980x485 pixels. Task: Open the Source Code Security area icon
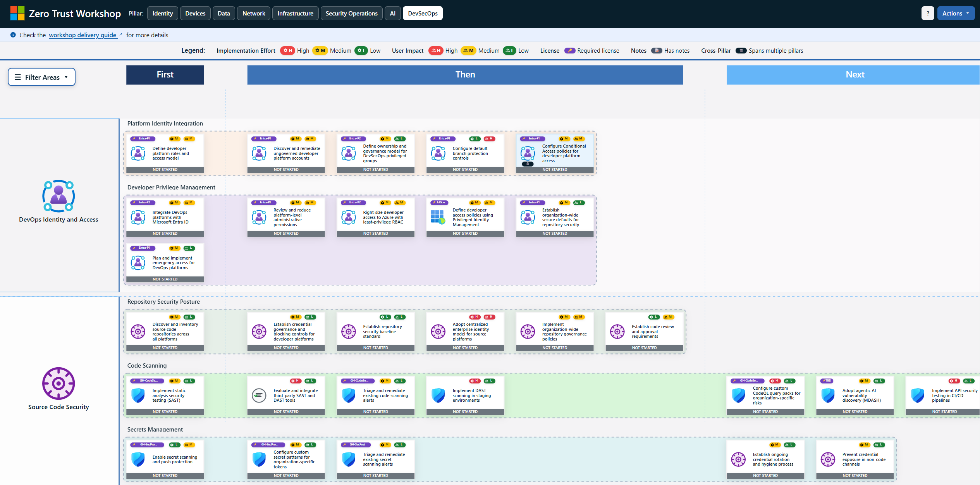point(58,384)
